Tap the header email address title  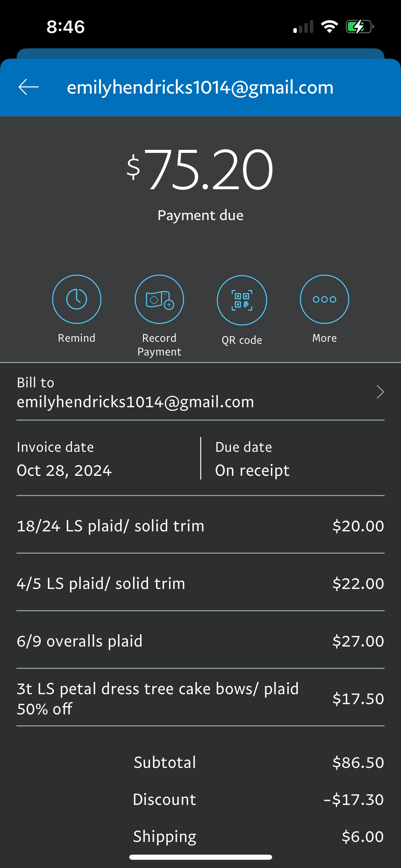[x=200, y=87]
